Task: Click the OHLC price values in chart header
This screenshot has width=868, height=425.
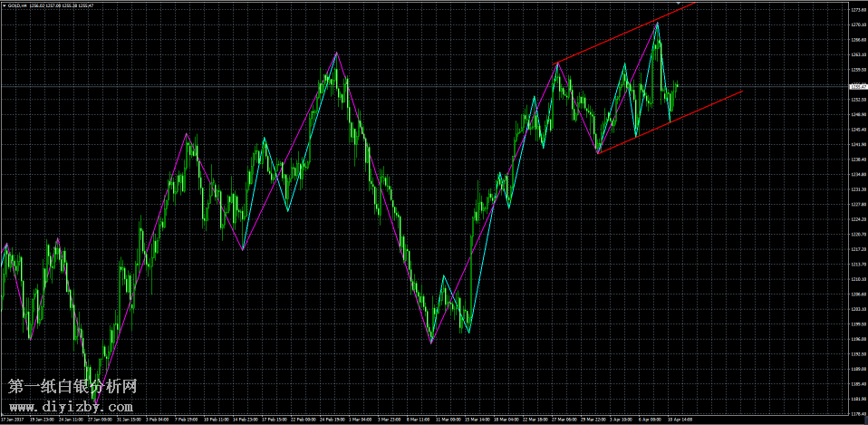Action: point(62,5)
